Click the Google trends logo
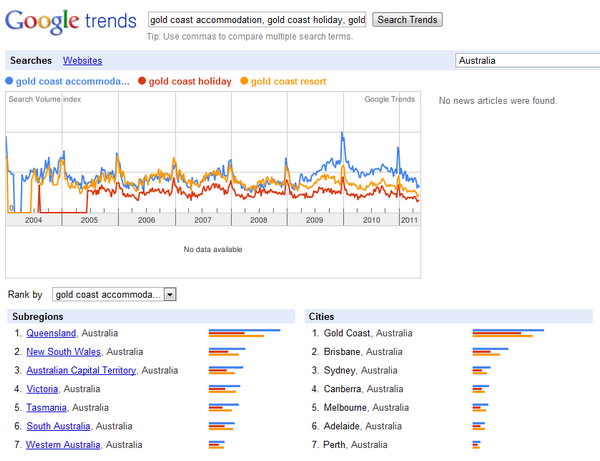Image resolution: width=600 pixels, height=461 pixels. [71, 21]
